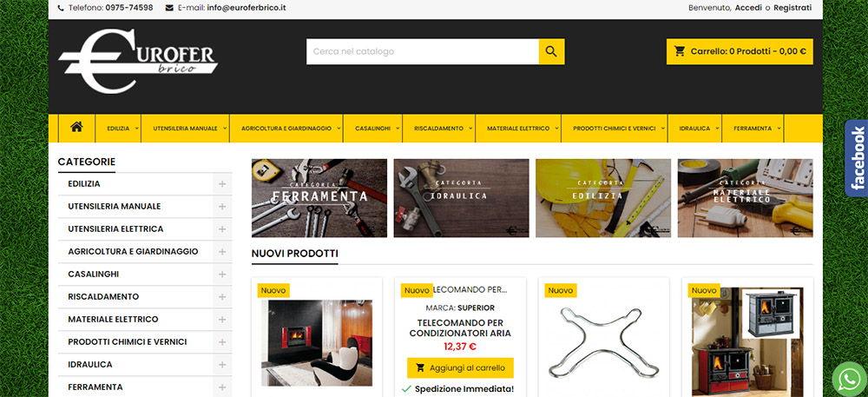
Task: Click the phone icon next to Telefono
Action: 61,9
